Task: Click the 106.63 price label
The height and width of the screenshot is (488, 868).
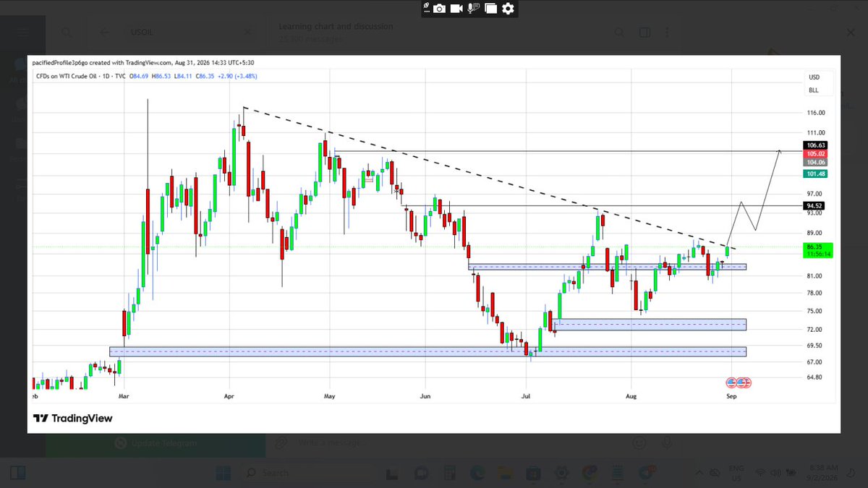Action: (816, 145)
